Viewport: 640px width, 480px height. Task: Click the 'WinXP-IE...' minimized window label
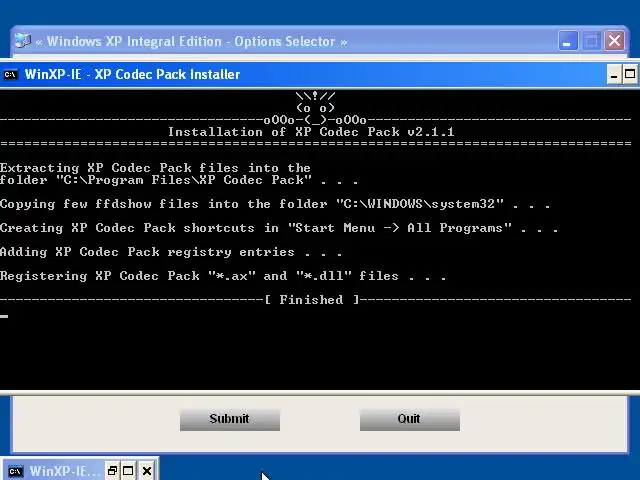click(64, 471)
